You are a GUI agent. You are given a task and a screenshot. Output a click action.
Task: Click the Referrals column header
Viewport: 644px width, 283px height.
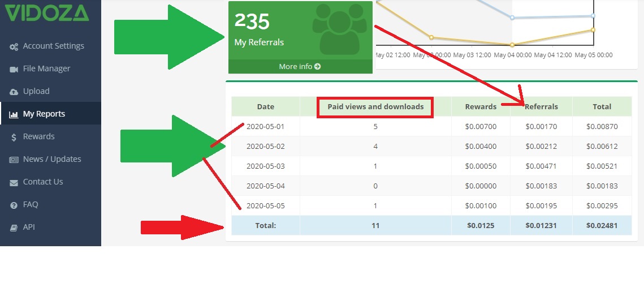[x=541, y=106]
